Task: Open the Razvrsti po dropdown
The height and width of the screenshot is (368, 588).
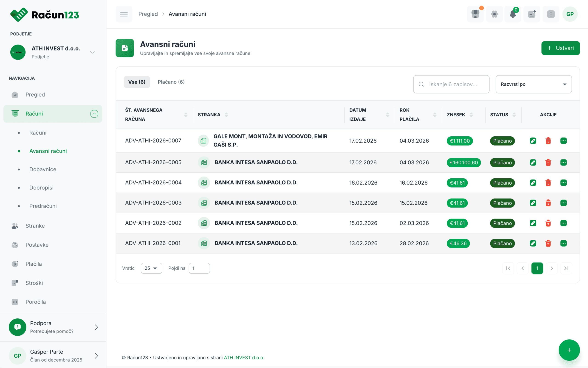Action: [534, 84]
